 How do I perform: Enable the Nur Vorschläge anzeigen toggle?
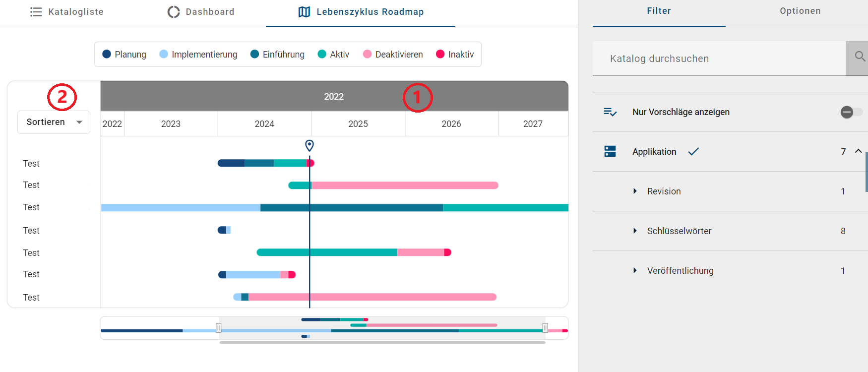[851, 112]
